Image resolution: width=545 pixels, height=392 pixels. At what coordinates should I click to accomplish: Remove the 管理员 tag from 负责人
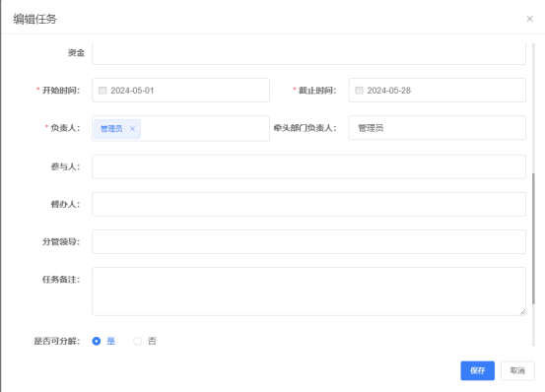click(x=132, y=129)
